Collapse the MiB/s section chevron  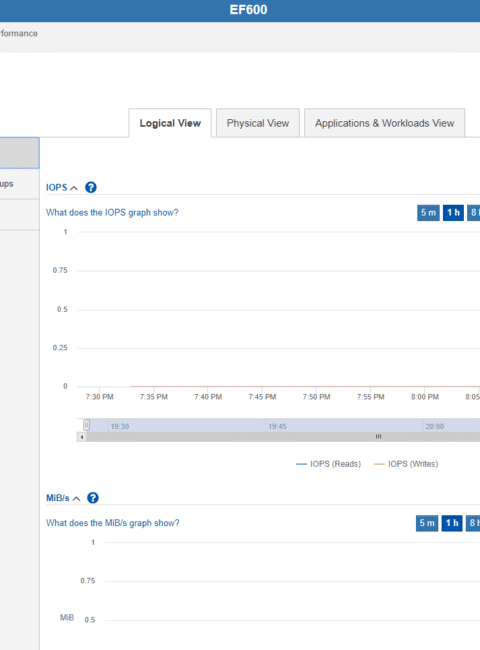point(76,498)
